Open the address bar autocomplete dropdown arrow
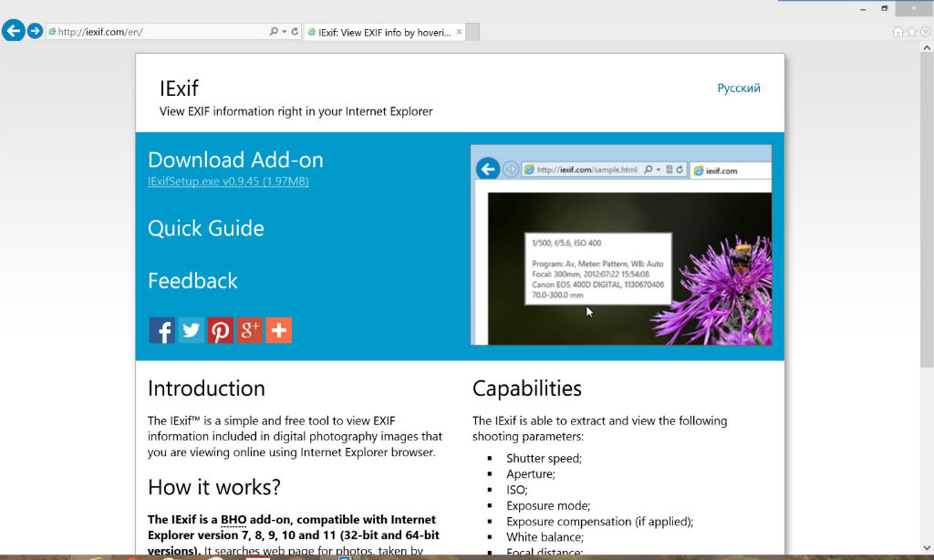Viewport: 934px width, 560px height. [285, 31]
